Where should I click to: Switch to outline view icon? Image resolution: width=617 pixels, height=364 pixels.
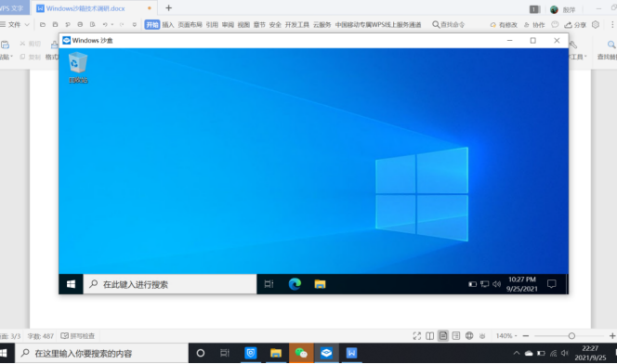[456, 336]
